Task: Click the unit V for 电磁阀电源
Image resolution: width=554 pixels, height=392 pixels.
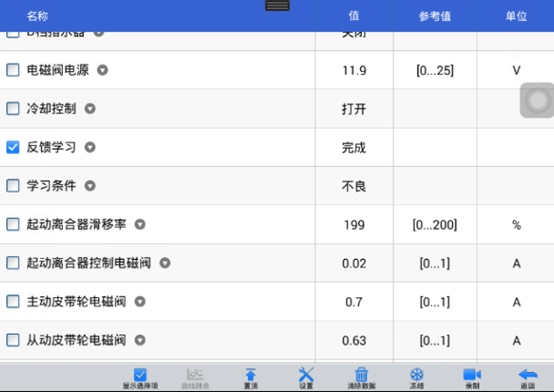Action: pos(516,71)
